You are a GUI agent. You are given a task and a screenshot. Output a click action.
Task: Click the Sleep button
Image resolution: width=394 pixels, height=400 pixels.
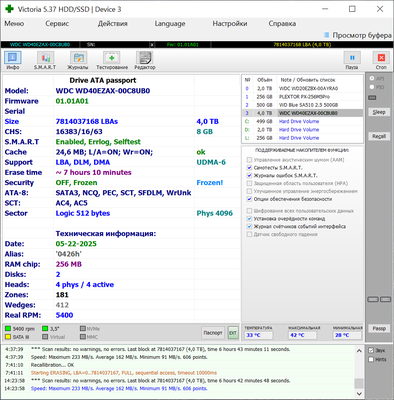point(379,112)
